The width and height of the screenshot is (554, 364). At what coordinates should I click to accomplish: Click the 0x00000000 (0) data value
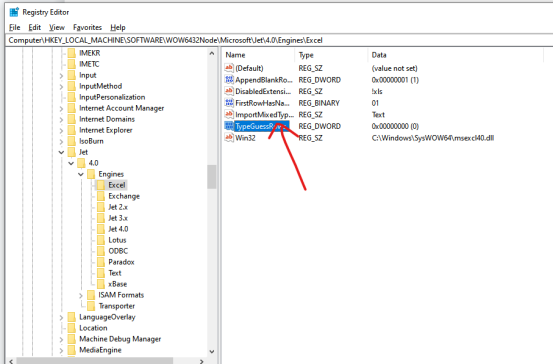(395, 126)
